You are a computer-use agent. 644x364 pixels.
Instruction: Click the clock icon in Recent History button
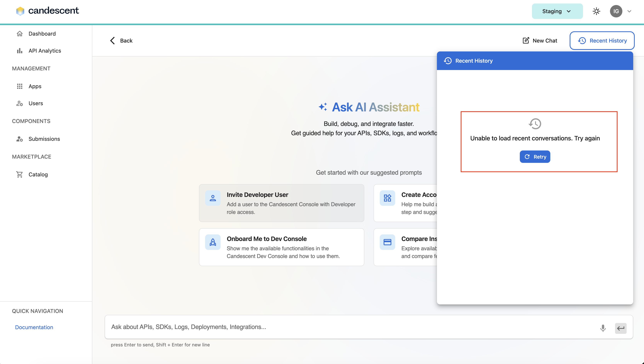582,41
